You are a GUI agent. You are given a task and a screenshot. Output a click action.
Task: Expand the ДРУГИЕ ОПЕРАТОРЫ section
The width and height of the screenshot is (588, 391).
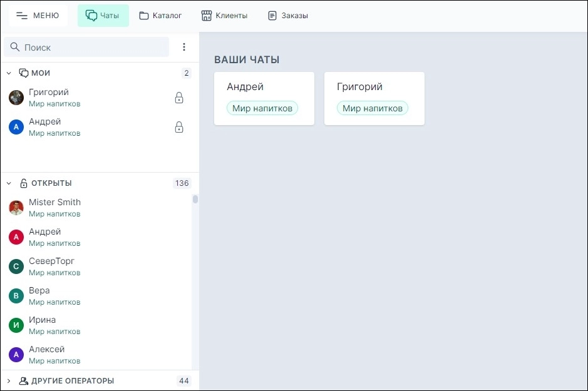(9, 380)
